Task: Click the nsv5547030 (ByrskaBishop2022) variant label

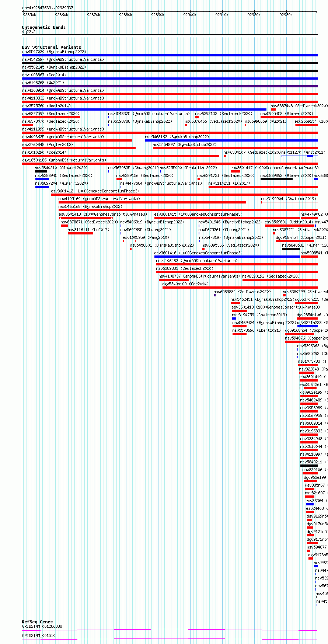Action: [54, 52]
